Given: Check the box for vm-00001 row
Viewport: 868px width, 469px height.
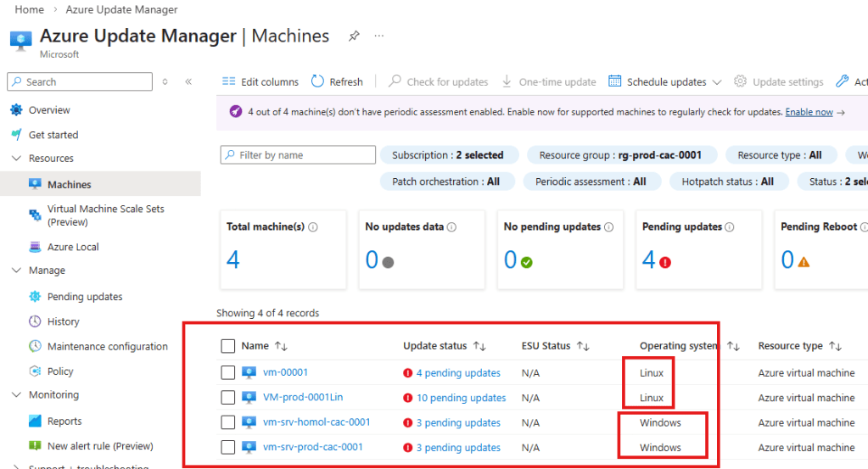Looking at the screenshot, I should (x=227, y=372).
